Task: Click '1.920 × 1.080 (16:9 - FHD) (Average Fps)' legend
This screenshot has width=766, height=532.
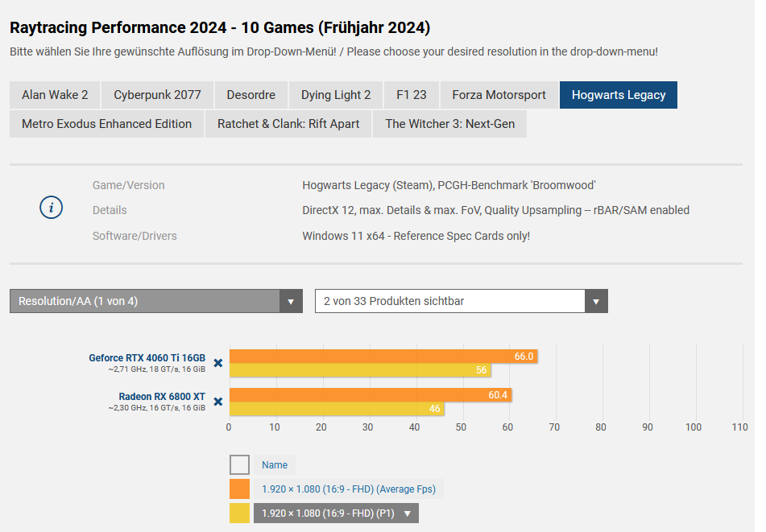Action: tap(349, 489)
